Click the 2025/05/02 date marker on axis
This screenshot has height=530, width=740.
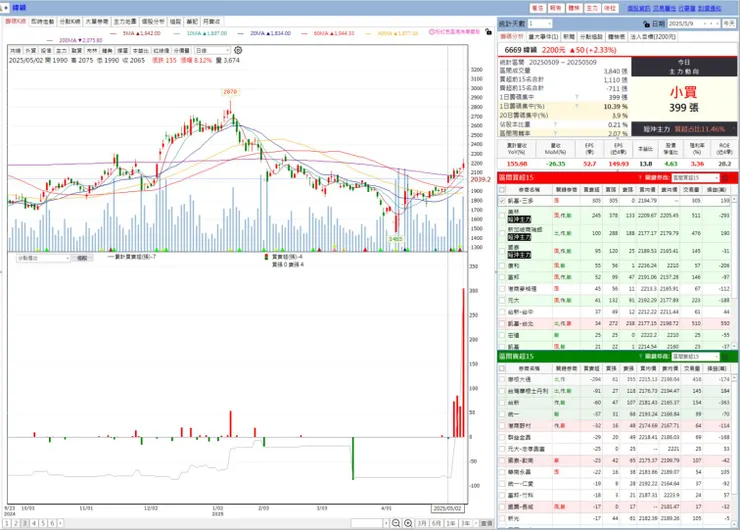(447, 508)
